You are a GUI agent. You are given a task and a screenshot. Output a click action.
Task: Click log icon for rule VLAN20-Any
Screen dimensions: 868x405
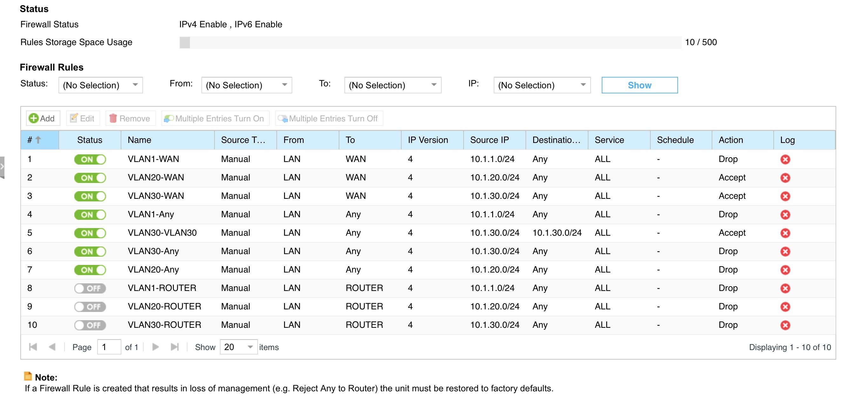(x=785, y=270)
